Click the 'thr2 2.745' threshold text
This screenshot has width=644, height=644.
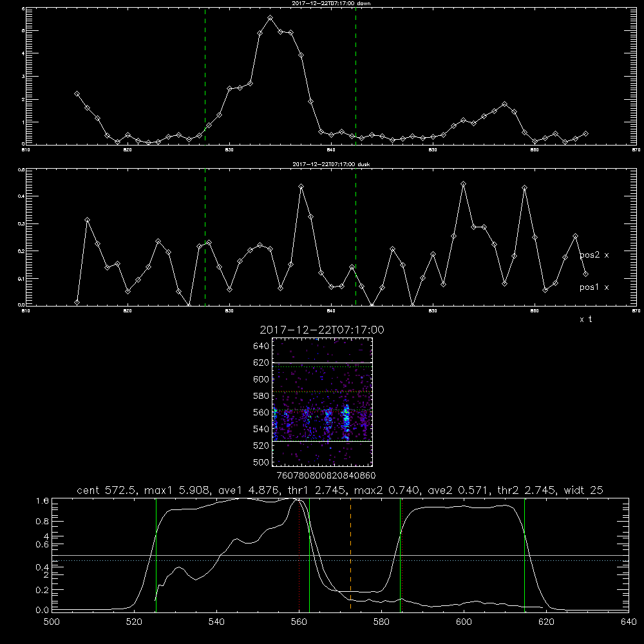click(x=526, y=490)
